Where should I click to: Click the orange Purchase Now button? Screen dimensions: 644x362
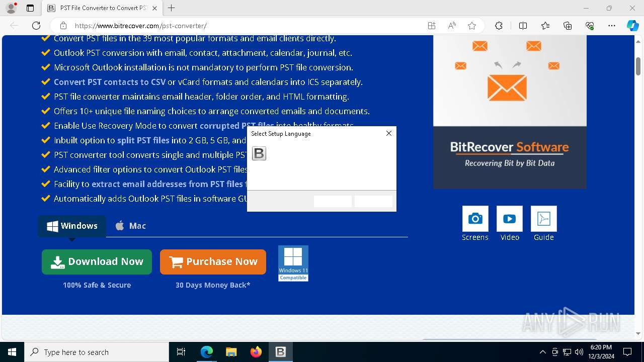pyautogui.click(x=213, y=262)
